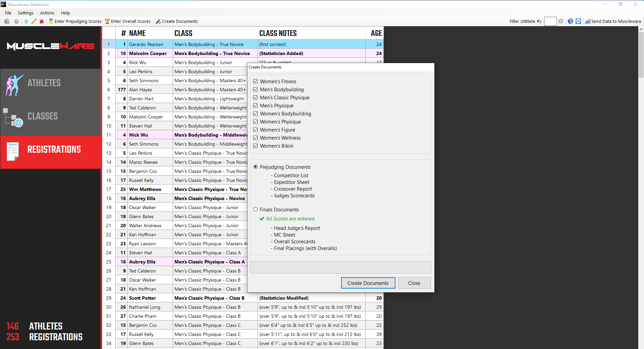Select the Prejudging Documents radio button
Viewport: 644px width, 349px height.
pos(256,167)
